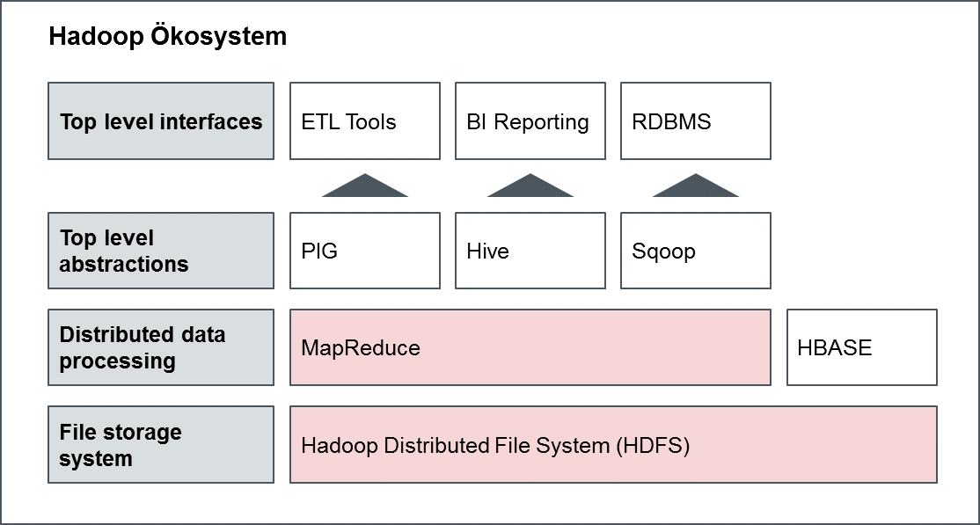Screen dimensions: 980x525
Task: Select the ETL Tools box
Action: pos(365,121)
